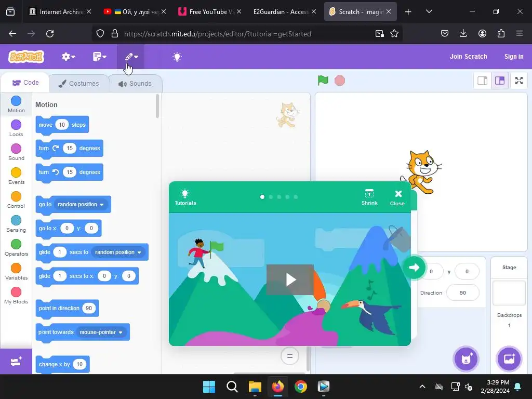The height and width of the screenshot is (399, 532).
Task: Click the change x by 10 block
Action: (x=62, y=364)
